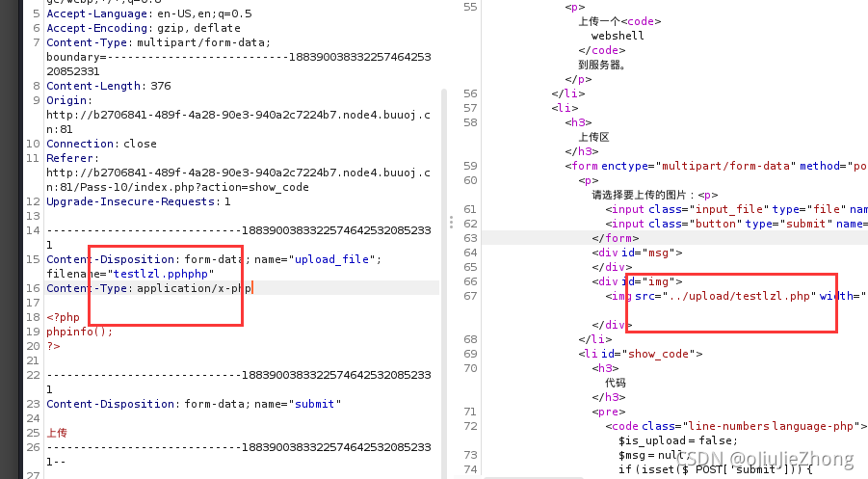Click the upload_file name value in request
The image size is (868, 479).
[x=331, y=259]
